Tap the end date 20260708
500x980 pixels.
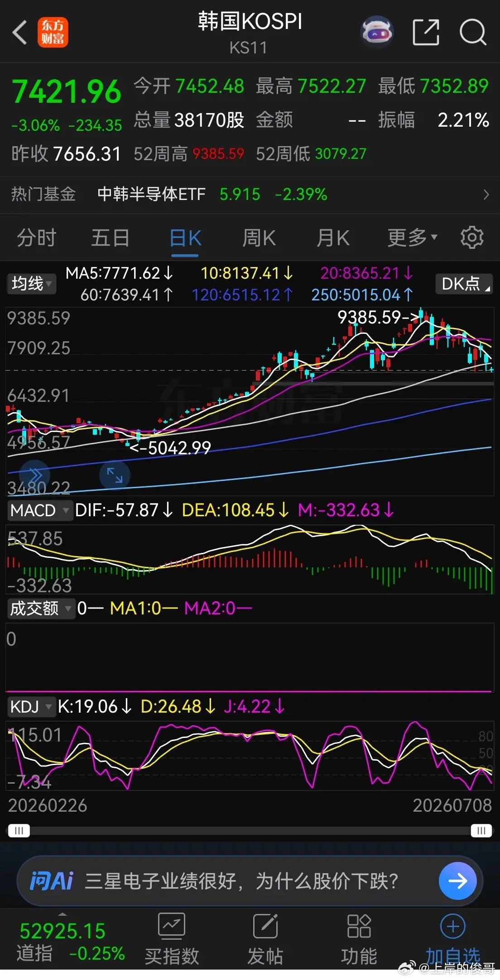452,805
